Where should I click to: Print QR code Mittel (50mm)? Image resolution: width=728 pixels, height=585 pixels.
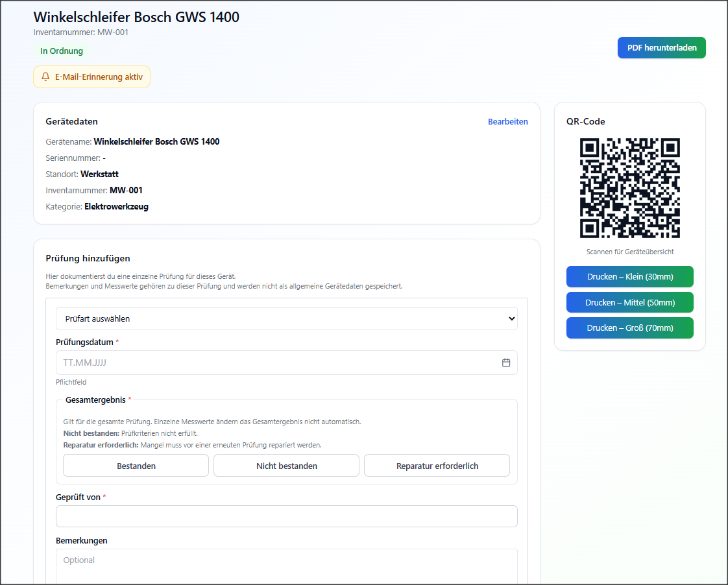pos(629,302)
